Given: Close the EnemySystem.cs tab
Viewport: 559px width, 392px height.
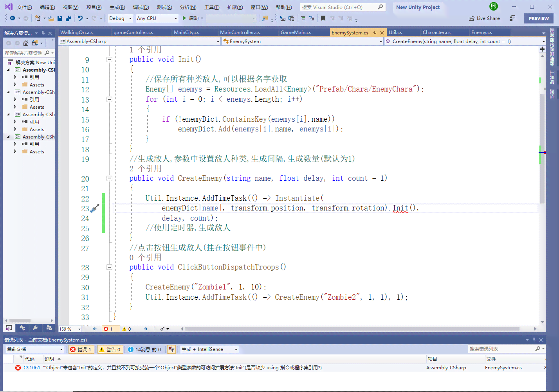Looking at the screenshot, I should pos(382,32).
